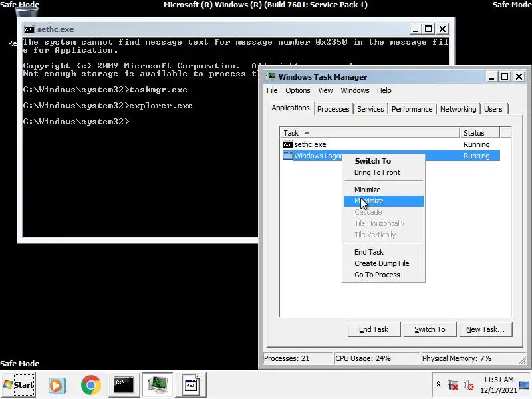Click the Switch To button

click(430, 329)
